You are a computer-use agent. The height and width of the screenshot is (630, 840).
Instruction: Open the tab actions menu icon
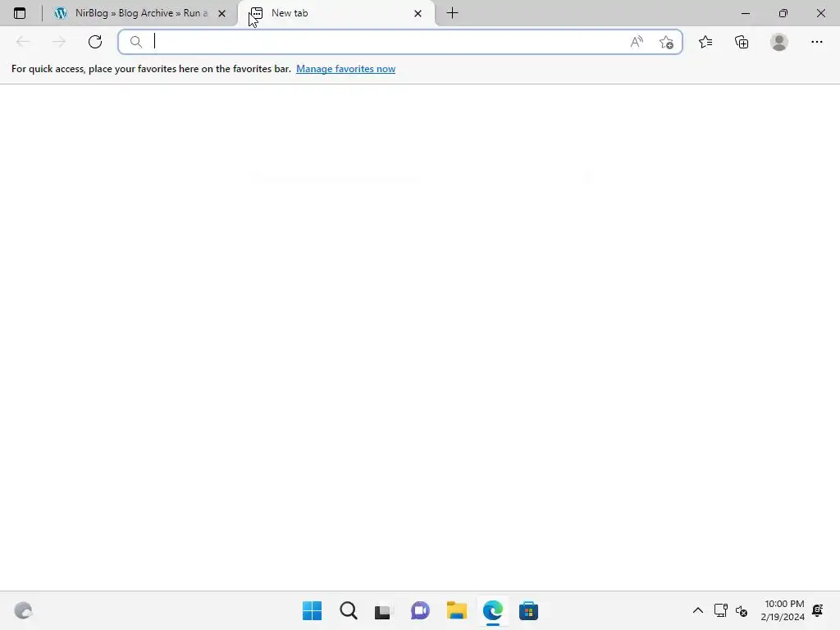click(x=20, y=13)
